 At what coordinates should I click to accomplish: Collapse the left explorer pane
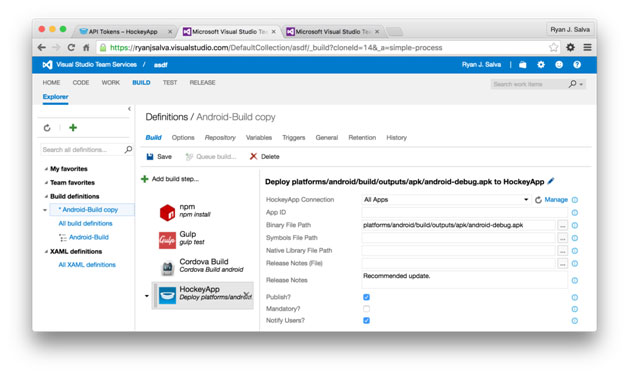point(129,109)
